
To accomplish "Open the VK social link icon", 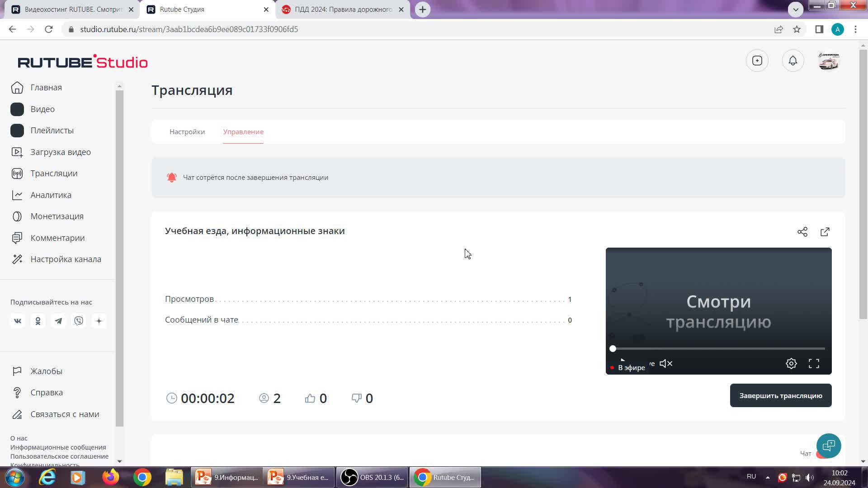I will pyautogui.click(x=18, y=321).
